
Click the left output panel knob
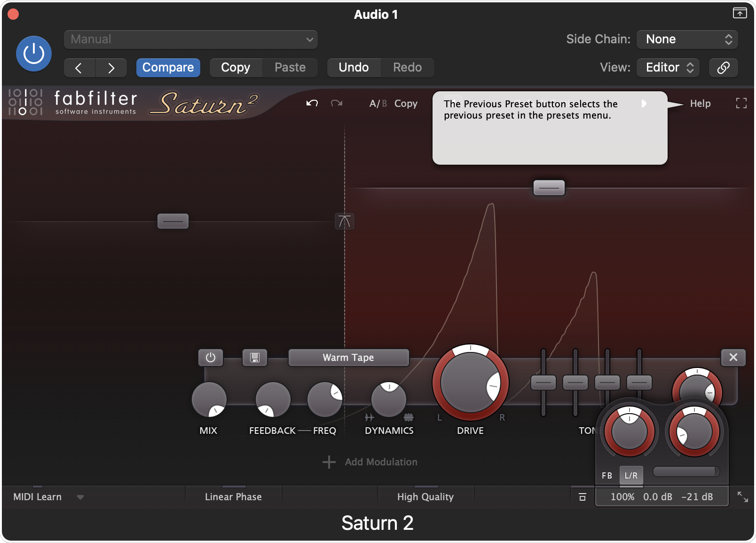630,431
